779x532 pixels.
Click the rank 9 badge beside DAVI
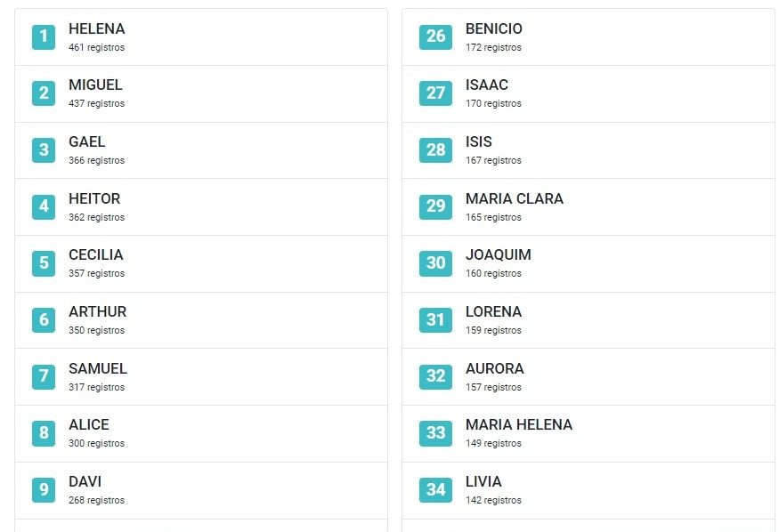[43, 489]
